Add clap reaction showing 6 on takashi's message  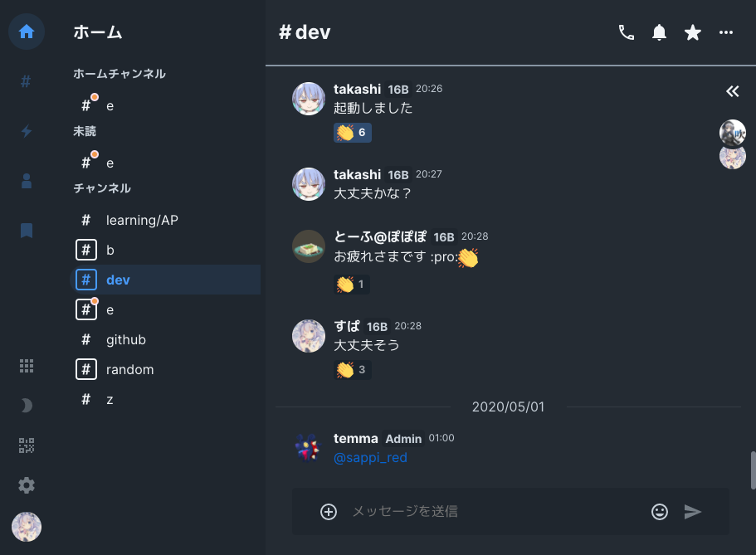click(x=353, y=132)
